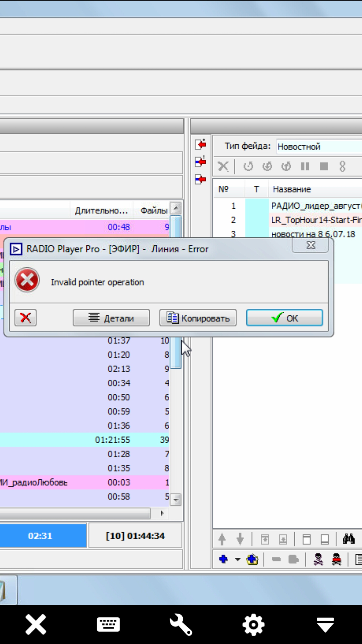Image resolution: width=362 pixels, height=644 pixels.
Task: Click the figure-eight chain icon
Action: pos(342,166)
